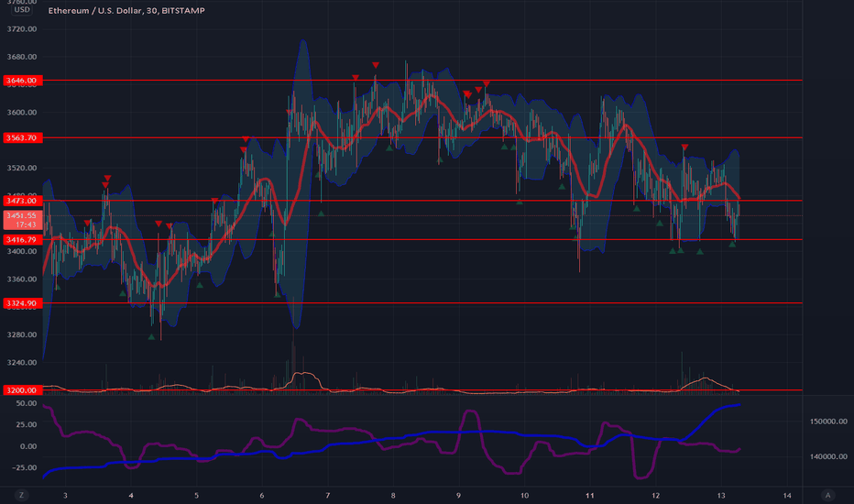The image size is (854, 504).
Task: Click the 140000.00 right axis value
Action: tap(828, 456)
